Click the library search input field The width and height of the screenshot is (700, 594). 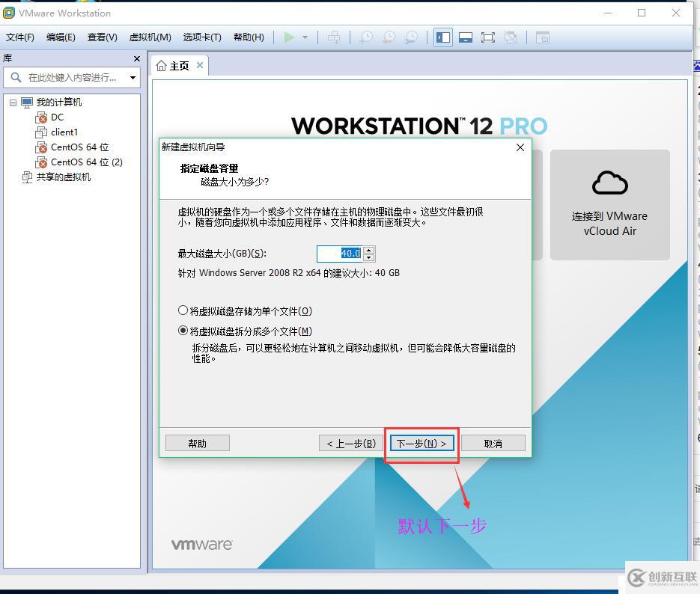click(x=72, y=78)
